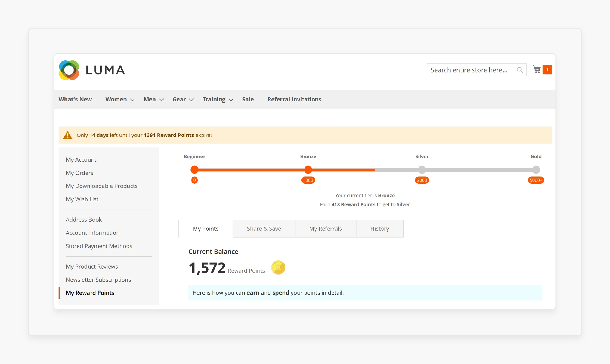Open Newsletter Subscriptions link

click(98, 280)
